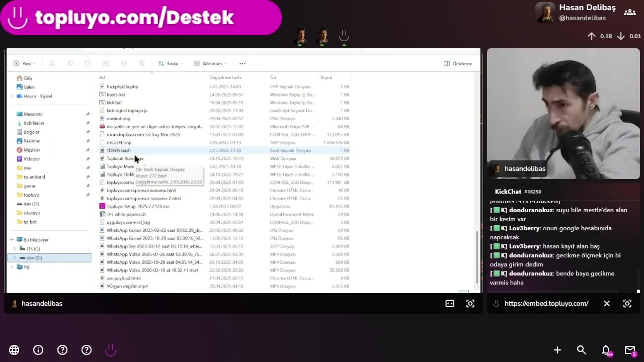Click the fullscreen icon on embed.topluyo.com bar

coord(627,304)
